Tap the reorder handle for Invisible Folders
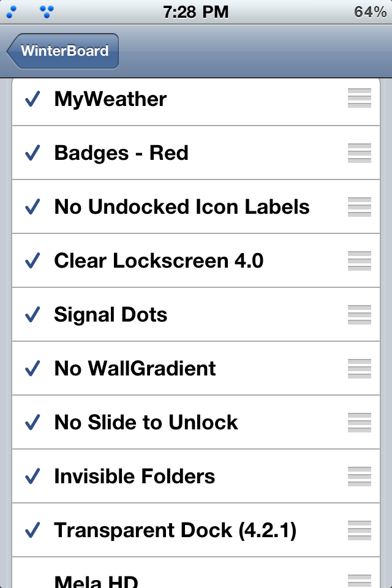The width and height of the screenshot is (392, 588). (x=359, y=477)
